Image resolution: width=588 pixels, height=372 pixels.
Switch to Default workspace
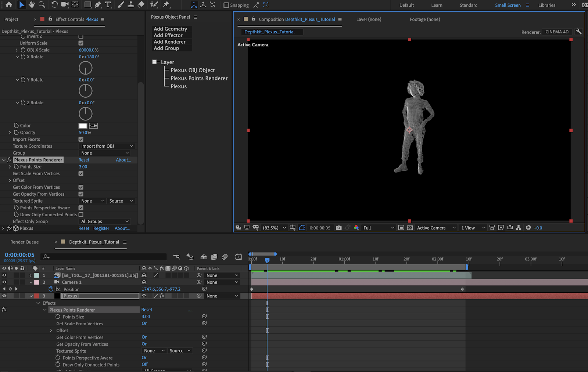406,5
